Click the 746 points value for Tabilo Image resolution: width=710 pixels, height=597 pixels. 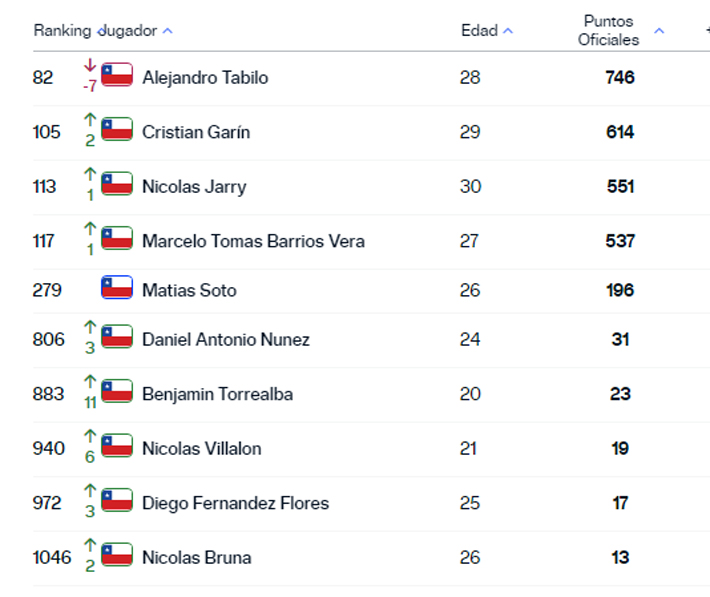pos(620,77)
